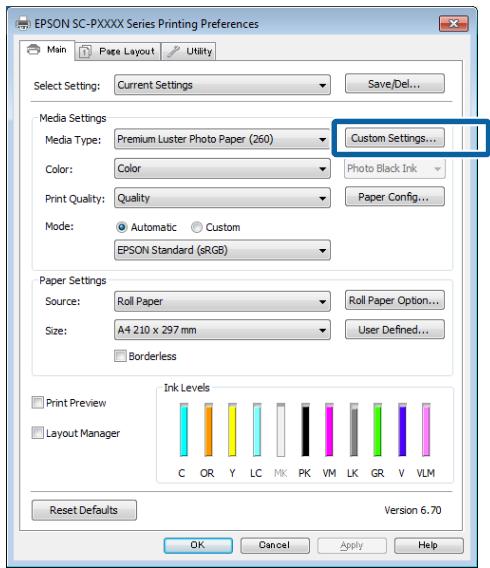
Task: Click the Media Settings group label
Action: click(73, 118)
